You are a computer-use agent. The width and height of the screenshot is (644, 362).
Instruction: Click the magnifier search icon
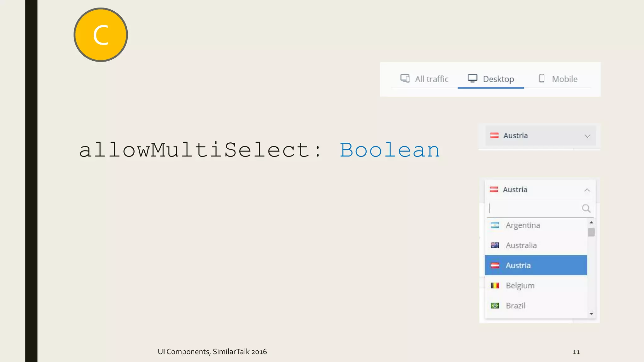click(586, 208)
